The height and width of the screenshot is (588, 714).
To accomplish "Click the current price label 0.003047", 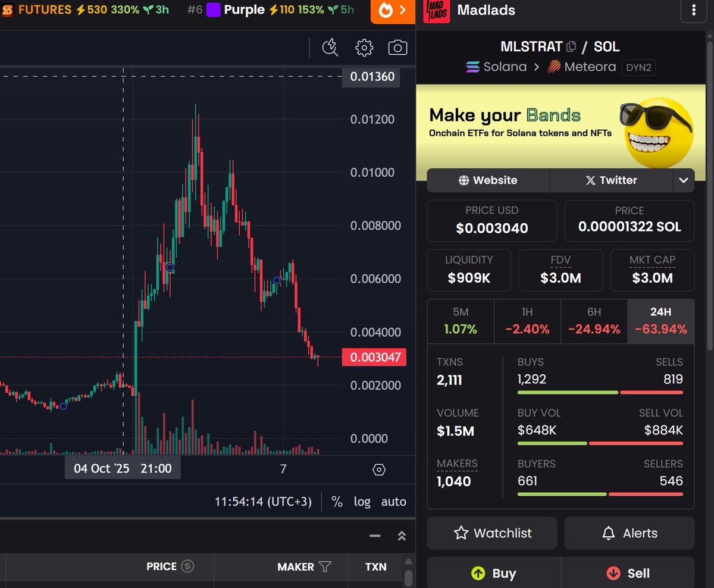I will point(374,358).
